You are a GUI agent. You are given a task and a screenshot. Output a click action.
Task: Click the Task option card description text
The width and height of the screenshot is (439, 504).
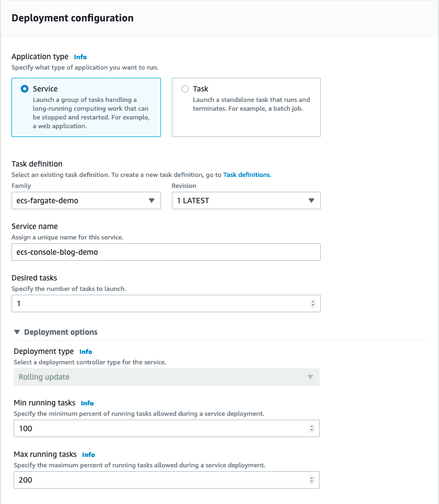coord(251,104)
